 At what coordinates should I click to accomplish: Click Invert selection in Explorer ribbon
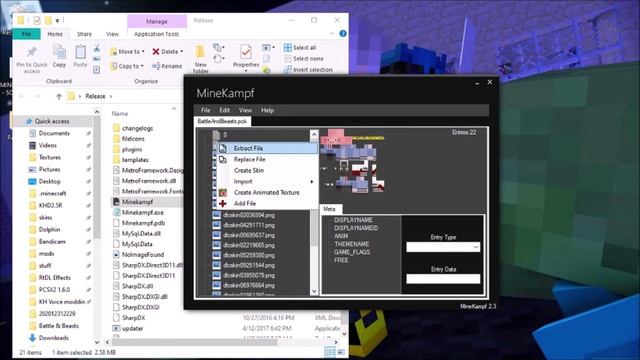[308, 70]
